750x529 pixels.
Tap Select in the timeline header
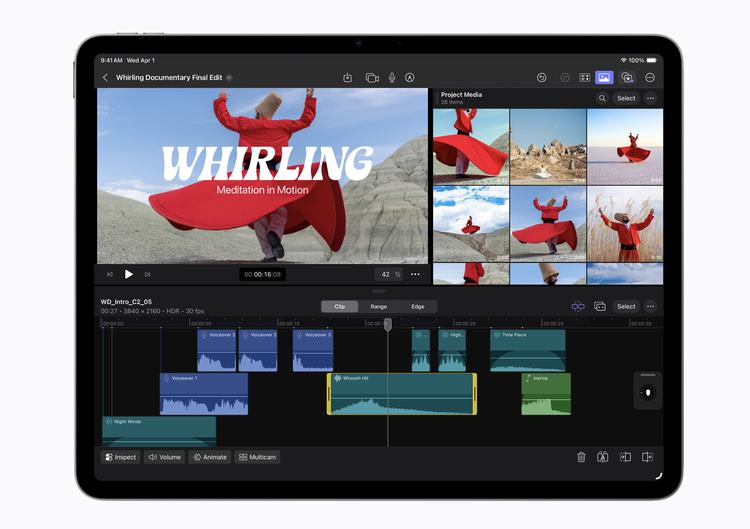coord(626,306)
